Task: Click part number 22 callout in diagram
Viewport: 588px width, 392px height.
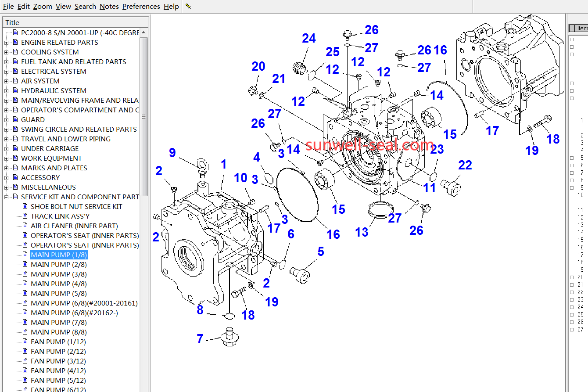Action: click(465, 165)
